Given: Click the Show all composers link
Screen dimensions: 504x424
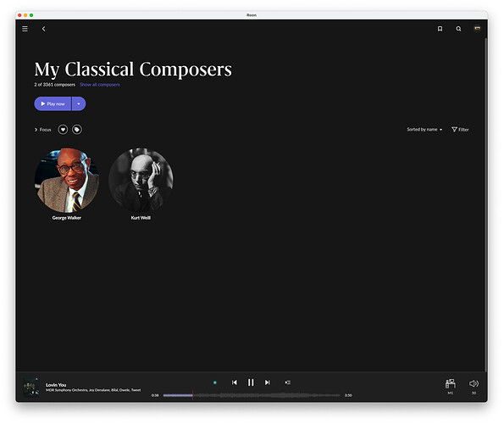Looking at the screenshot, I should point(100,85).
